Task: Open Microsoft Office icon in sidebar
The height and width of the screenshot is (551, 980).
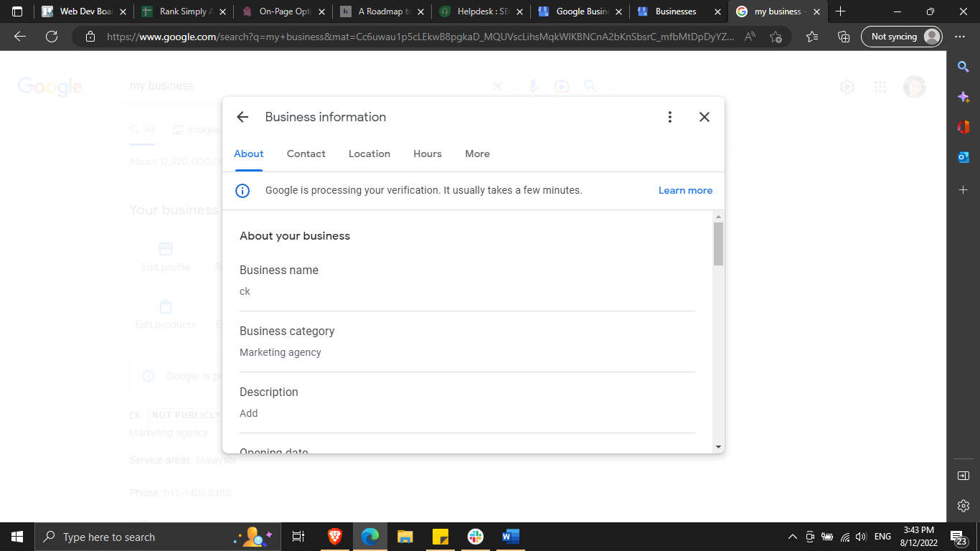Action: tap(963, 127)
